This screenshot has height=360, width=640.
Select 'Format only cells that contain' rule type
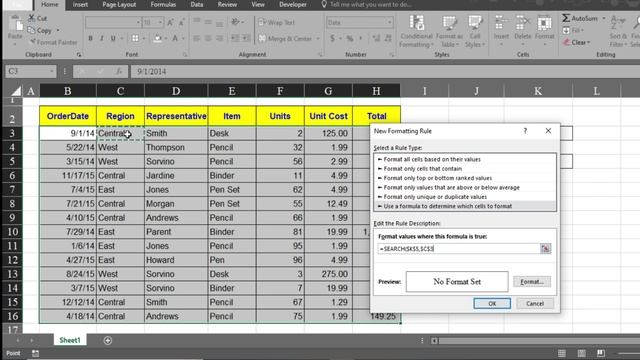[465, 169]
